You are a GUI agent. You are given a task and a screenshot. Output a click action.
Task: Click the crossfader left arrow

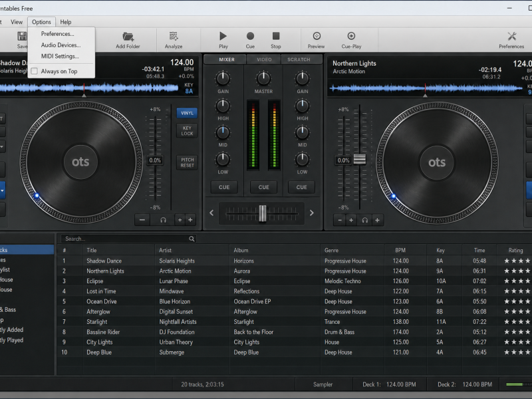click(211, 213)
